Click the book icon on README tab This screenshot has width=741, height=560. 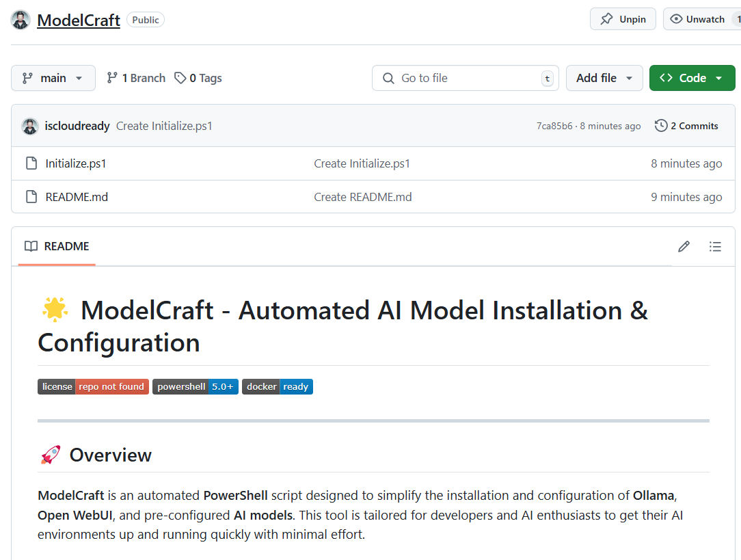tap(31, 246)
